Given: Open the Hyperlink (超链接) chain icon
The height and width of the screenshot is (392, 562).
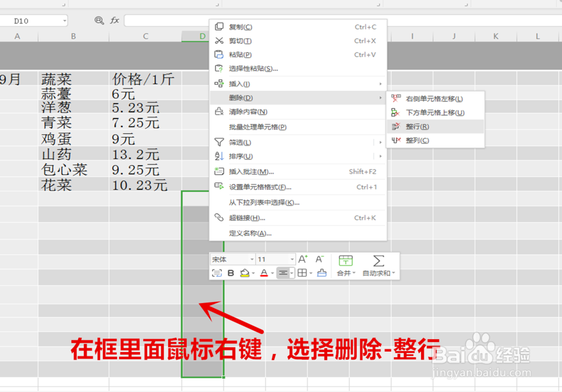Looking at the screenshot, I should tap(219, 217).
